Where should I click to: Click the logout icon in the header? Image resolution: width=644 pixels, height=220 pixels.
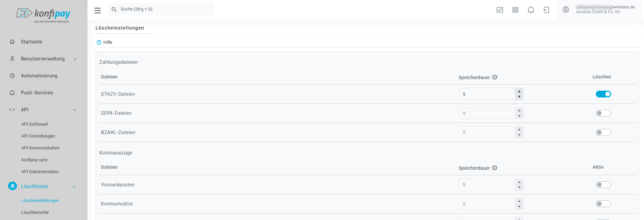click(x=546, y=10)
